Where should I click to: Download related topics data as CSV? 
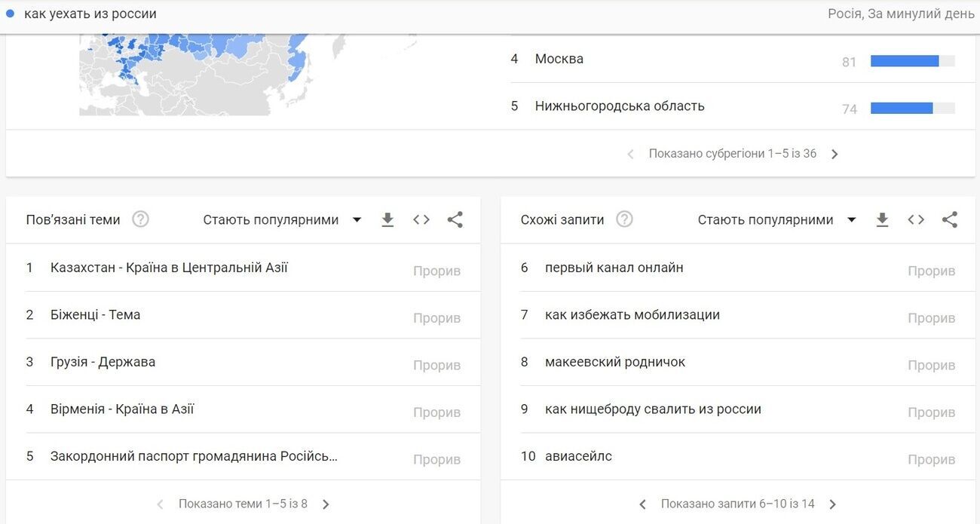tap(387, 220)
